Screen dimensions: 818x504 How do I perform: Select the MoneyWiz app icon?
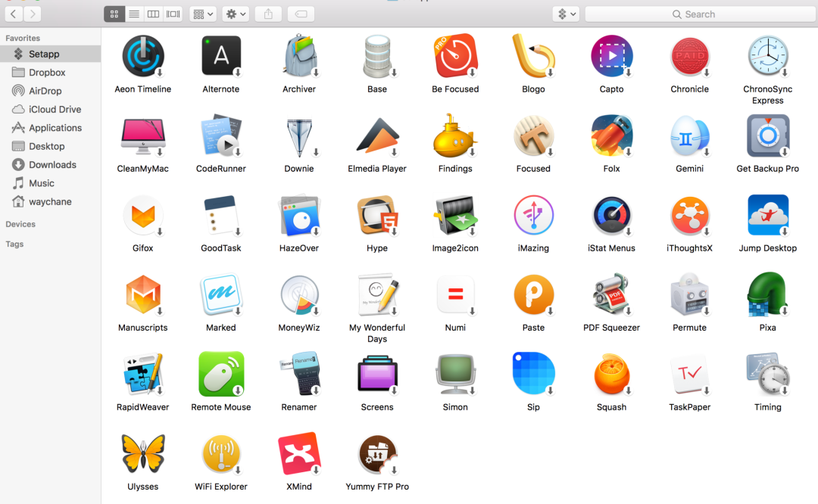point(299,294)
